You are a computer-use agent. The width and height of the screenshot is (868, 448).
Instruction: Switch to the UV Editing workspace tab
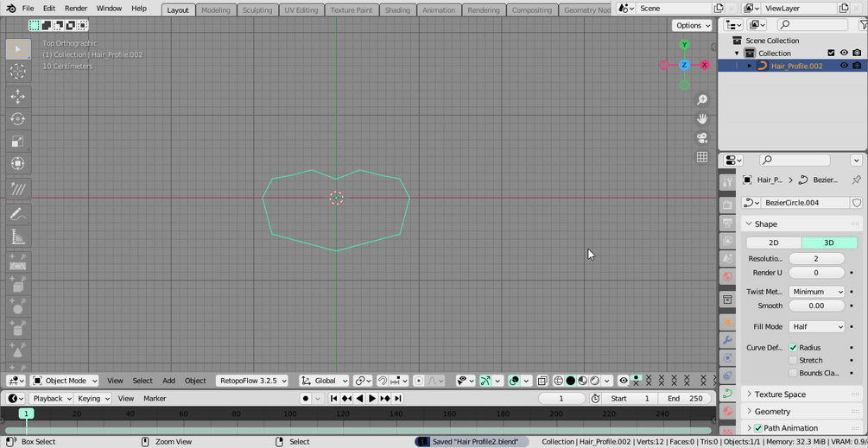tap(301, 10)
